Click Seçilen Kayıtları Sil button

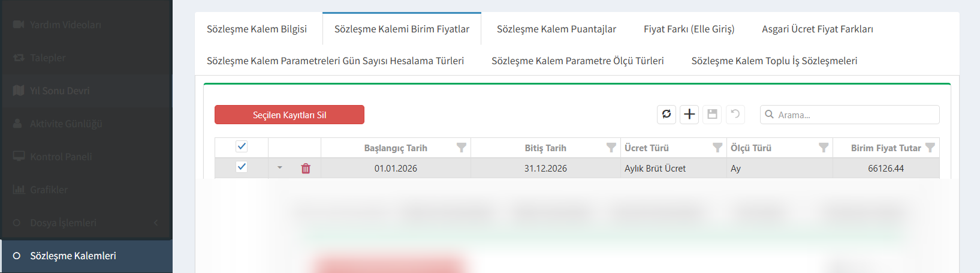pyautogui.click(x=290, y=115)
